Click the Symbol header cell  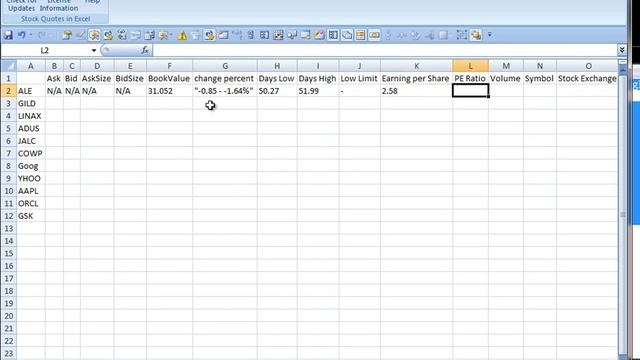pyautogui.click(x=539, y=78)
